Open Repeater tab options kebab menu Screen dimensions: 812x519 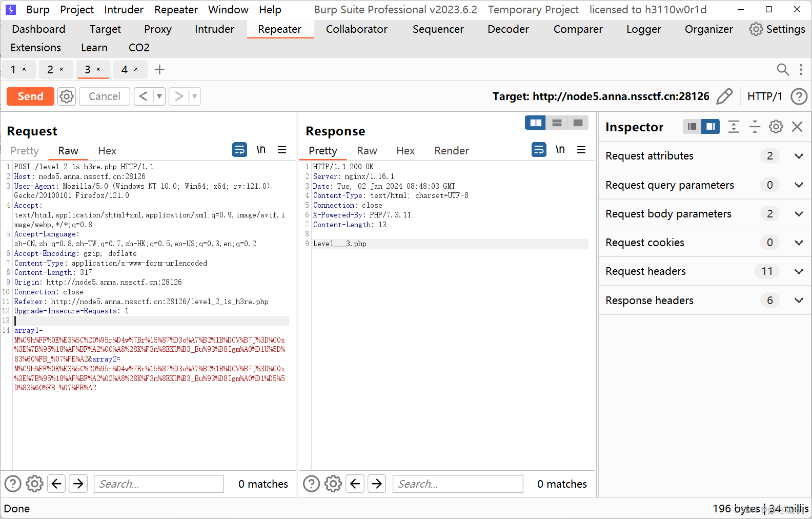801,69
